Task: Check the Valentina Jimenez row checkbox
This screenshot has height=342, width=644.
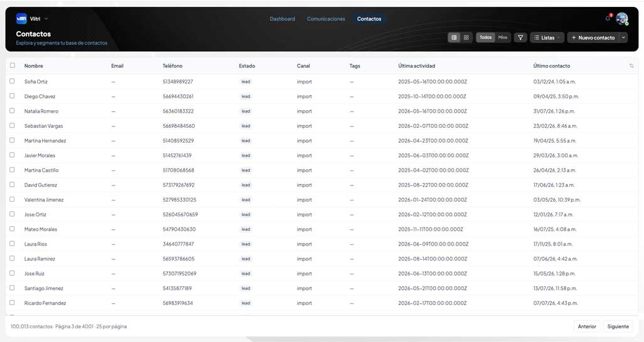Action: coord(13,199)
